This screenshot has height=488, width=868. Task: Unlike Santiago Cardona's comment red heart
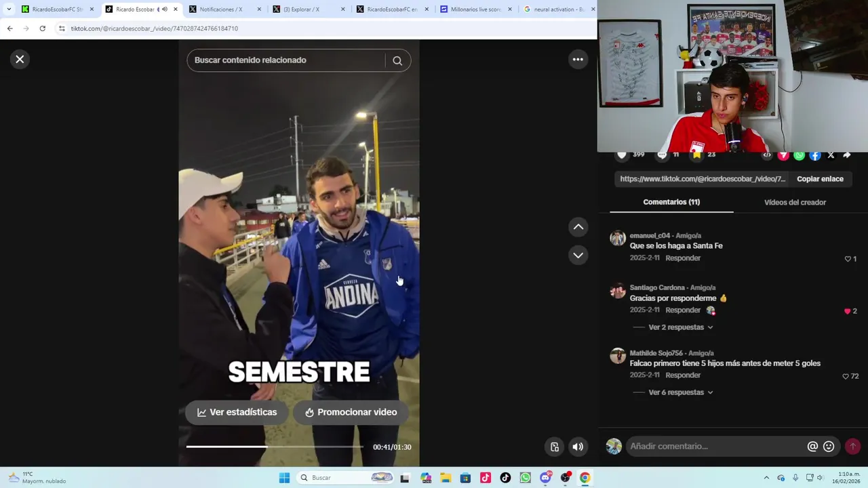[848, 311]
